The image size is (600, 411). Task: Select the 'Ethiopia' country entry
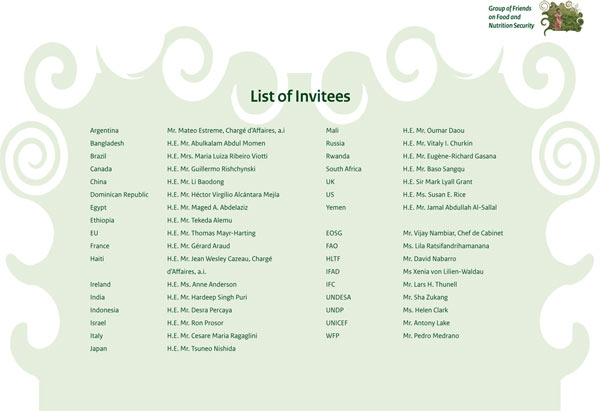pyautogui.click(x=102, y=220)
